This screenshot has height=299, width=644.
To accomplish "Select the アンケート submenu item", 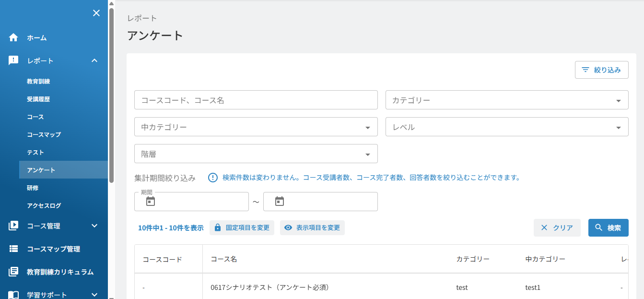I will click(63, 170).
